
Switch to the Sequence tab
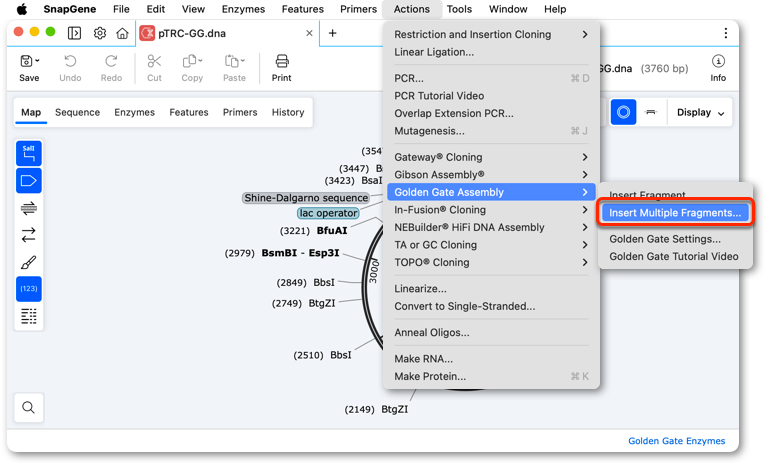tap(77, 112)
